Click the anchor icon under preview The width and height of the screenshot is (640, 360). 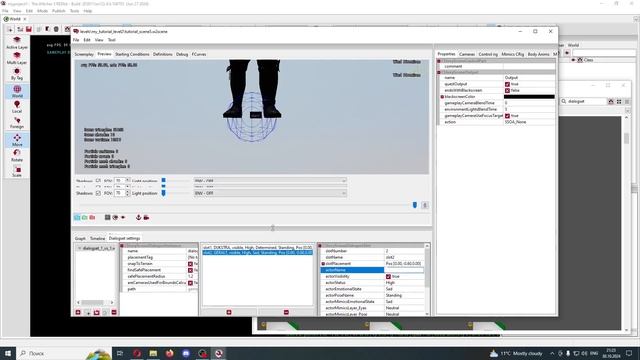click(138, 218)
